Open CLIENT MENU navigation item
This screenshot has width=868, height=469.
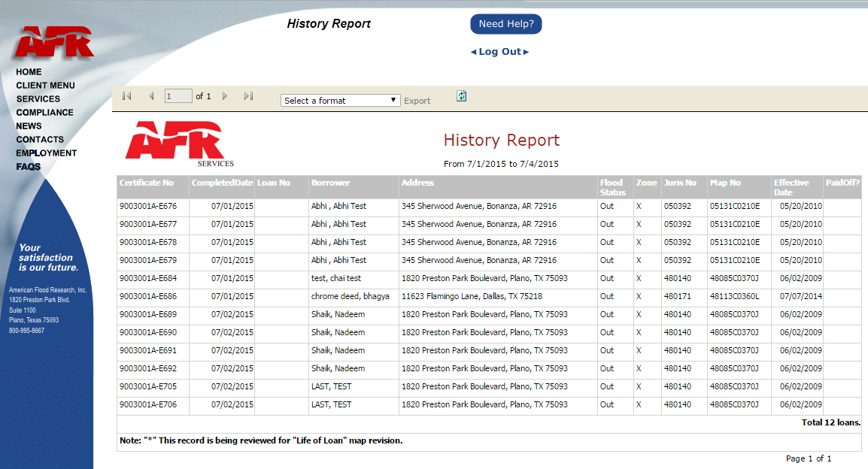coord(45,85)
